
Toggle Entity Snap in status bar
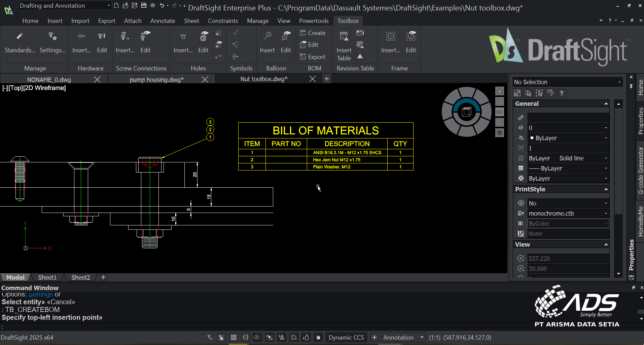click(270, 337)
